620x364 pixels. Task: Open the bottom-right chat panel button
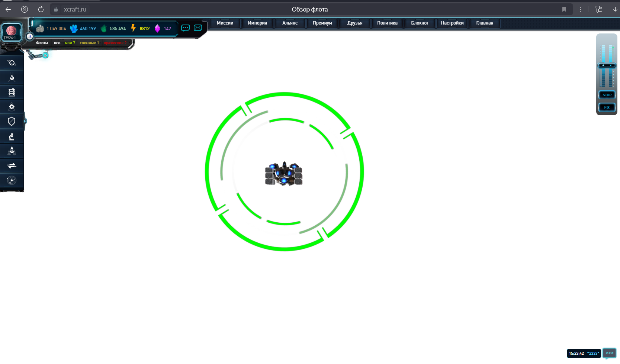pos(609,353)
